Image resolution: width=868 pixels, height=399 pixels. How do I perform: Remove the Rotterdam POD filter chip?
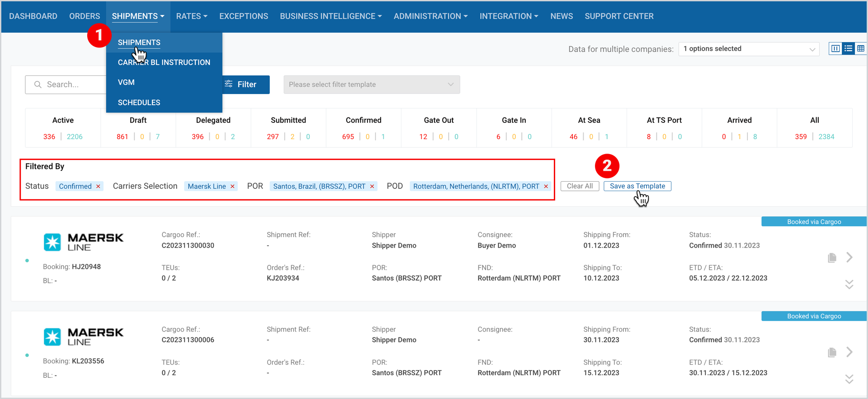tap(546, 186)
